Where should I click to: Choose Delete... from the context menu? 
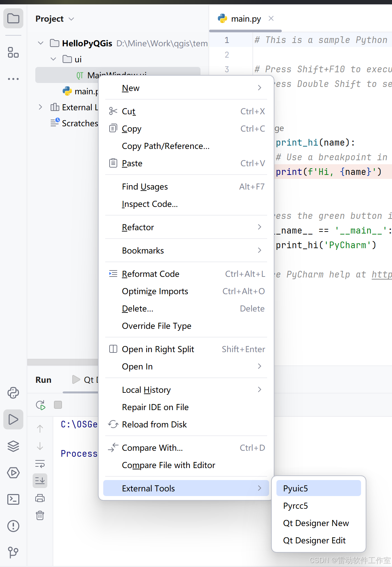point(186,308)
